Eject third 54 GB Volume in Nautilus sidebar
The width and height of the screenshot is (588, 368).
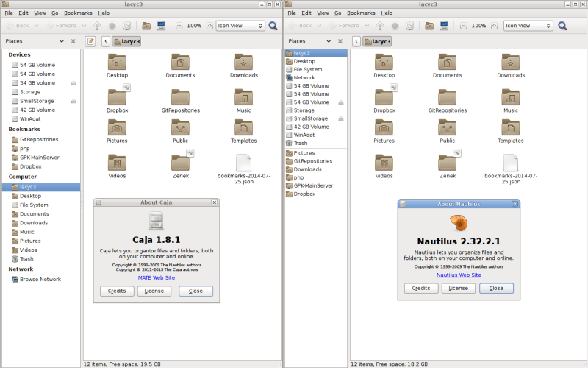click(340, 102)
